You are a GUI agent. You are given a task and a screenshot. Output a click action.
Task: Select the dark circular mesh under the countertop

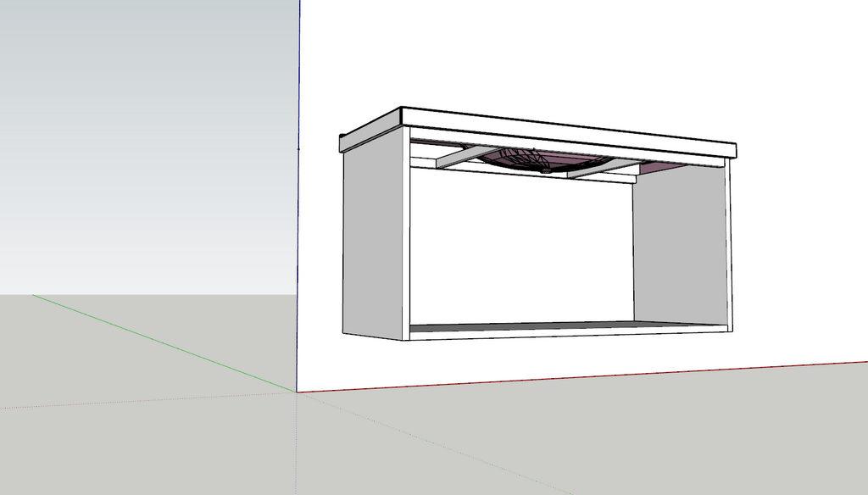(x=546, y=160)
